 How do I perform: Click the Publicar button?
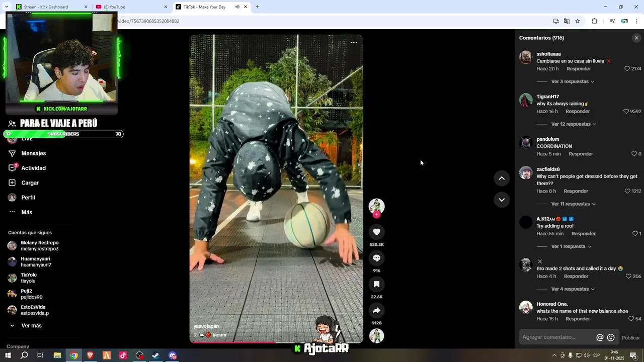[x=631, y=338]
